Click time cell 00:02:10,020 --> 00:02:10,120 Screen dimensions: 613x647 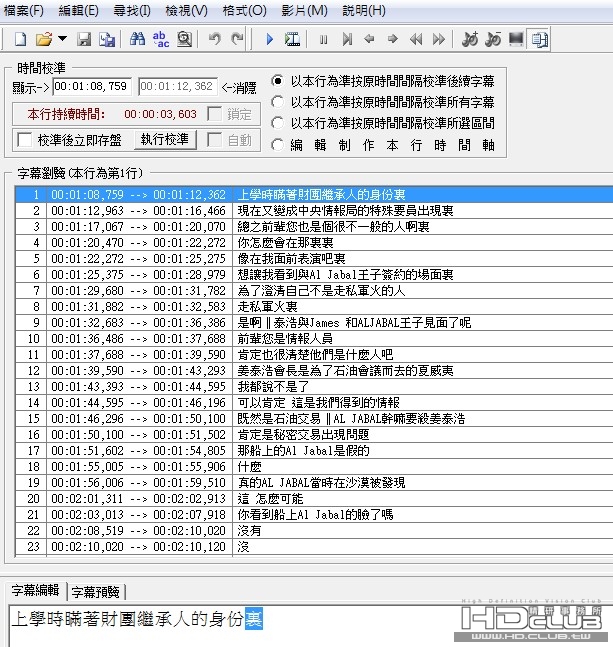(x=139, y=547)
